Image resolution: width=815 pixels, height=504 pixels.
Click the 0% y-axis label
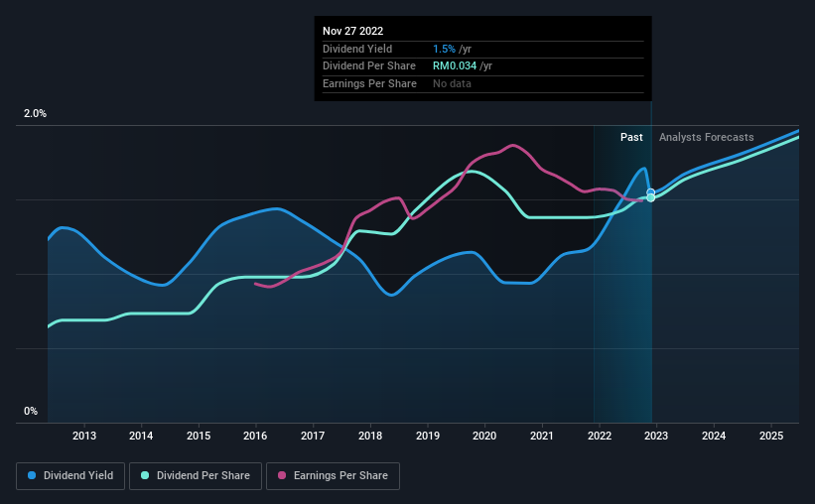[31, 411]
